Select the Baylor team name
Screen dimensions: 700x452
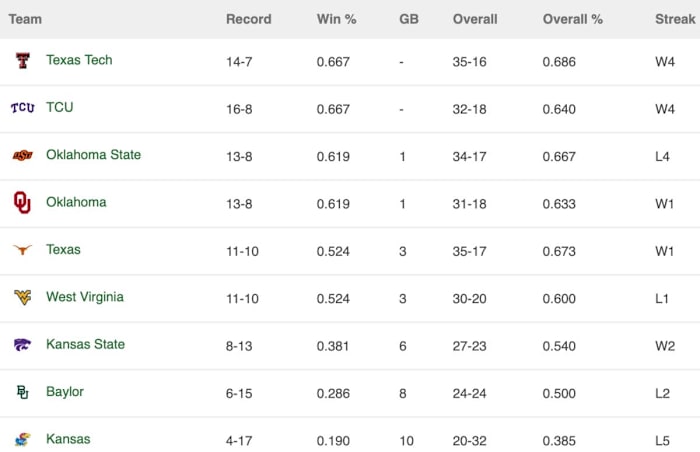coord(65,392)
